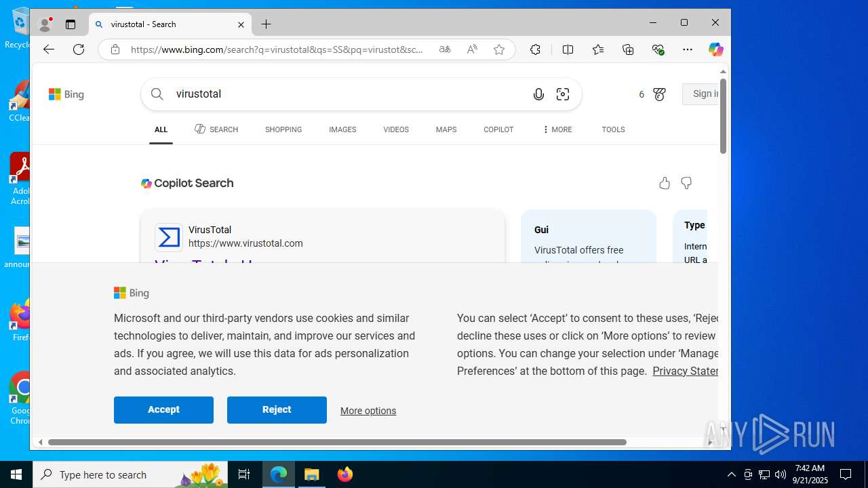
Task: Switch to the IMAGES tab
Action: coord(342,129)
